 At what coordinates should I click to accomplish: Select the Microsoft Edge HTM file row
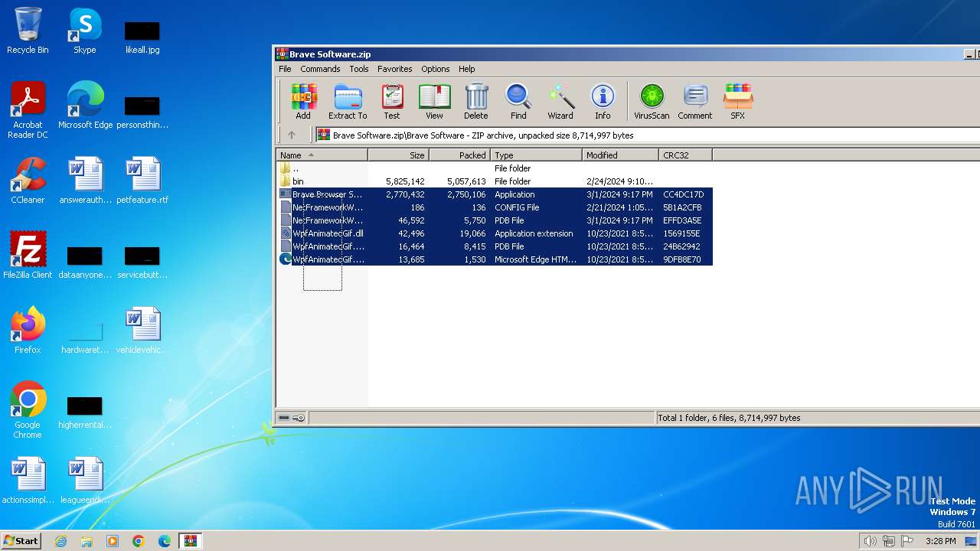495,259
